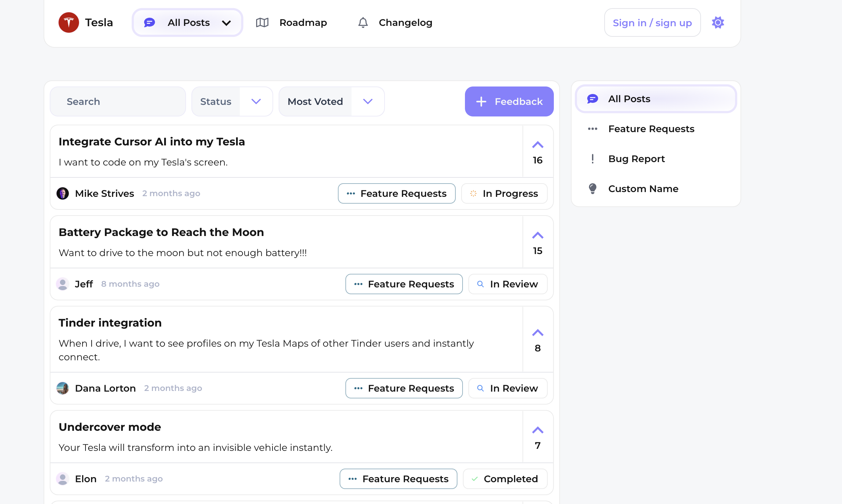This screenshot has height=504, width=842.
Task: Click the Completed checkmark icon
Action: [474, 479]
